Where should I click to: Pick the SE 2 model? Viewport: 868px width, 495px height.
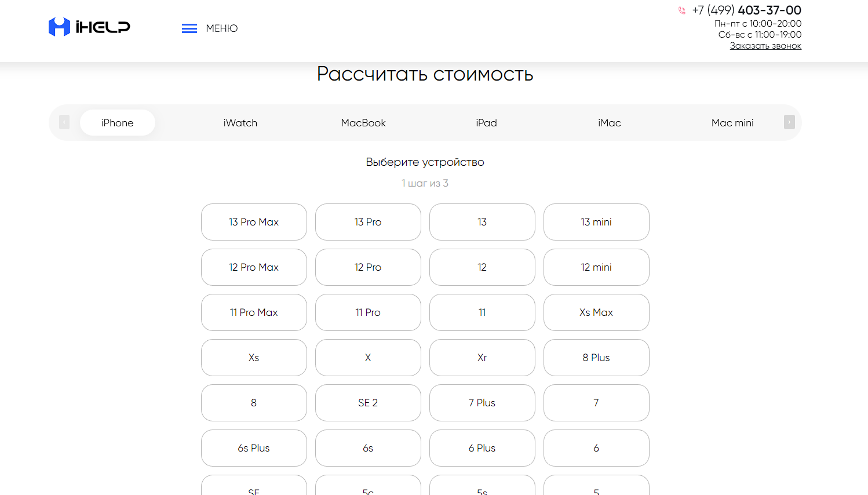tap(368, 403)
